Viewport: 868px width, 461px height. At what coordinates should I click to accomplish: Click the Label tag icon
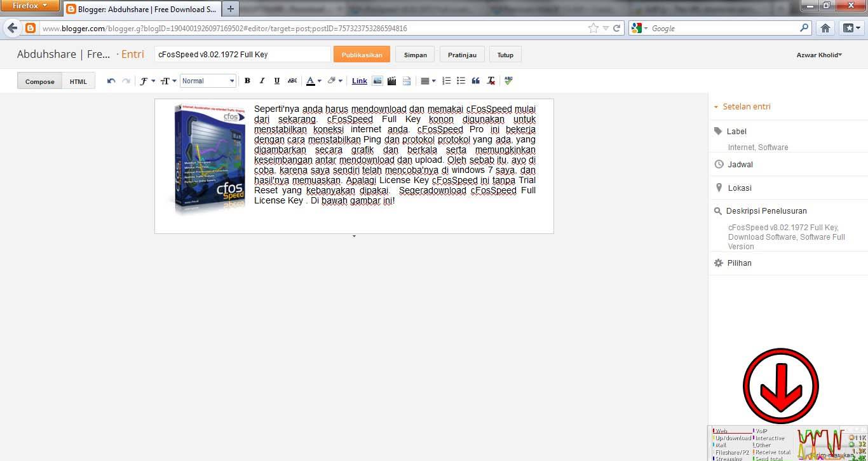[x=719, y=131]
